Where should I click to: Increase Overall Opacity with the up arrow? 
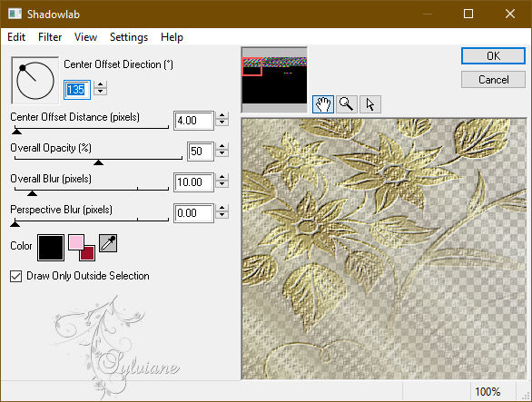click(x=222, y=146)
